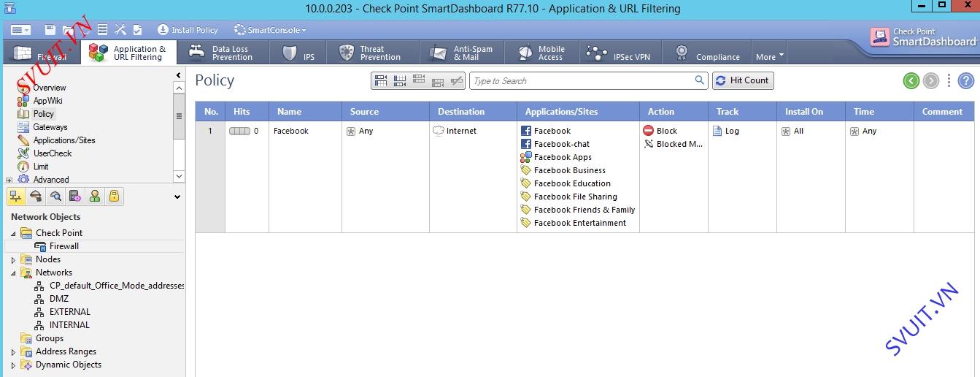Click the Add Rule Below Current icon

(x=438, y=81)
